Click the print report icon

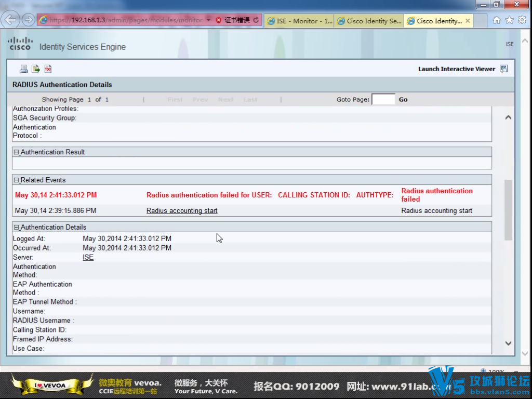[x=23, y=68]
